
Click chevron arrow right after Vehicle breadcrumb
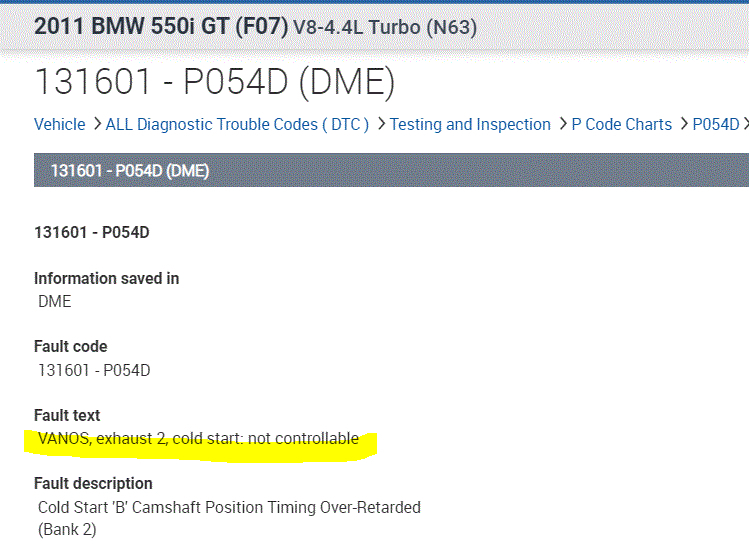pyautogui.click(x=96, y=125)
